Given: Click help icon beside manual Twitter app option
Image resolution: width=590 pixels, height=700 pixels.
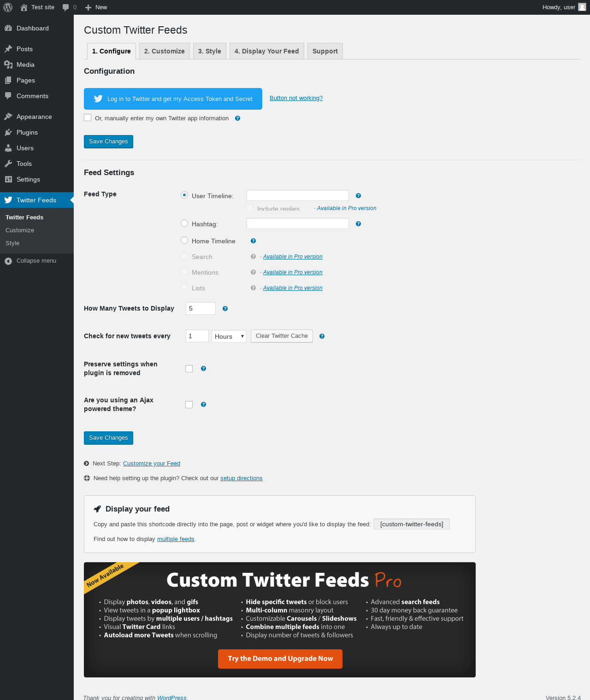Looking at the screenshot, I should coord(238,118).
